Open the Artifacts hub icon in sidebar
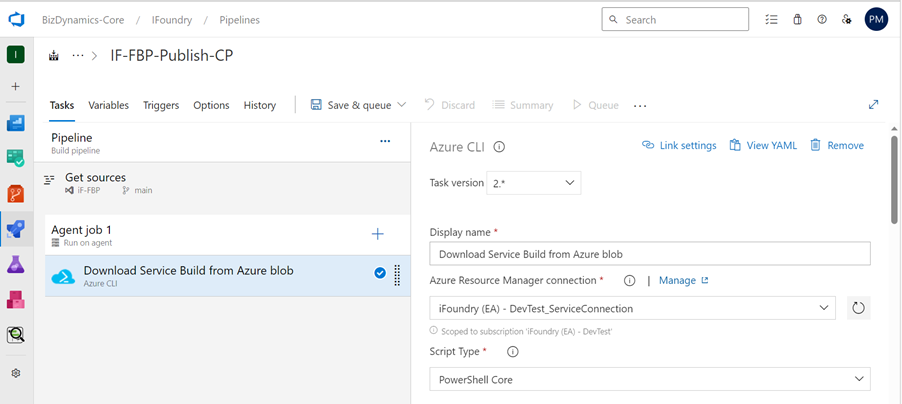The image size is (902, 404). click(16, 299)
